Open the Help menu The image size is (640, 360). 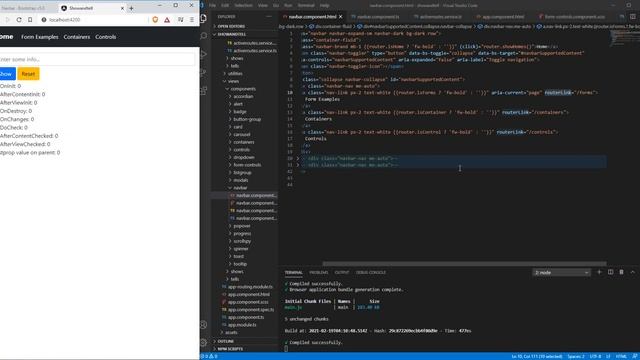coord(324,5)
